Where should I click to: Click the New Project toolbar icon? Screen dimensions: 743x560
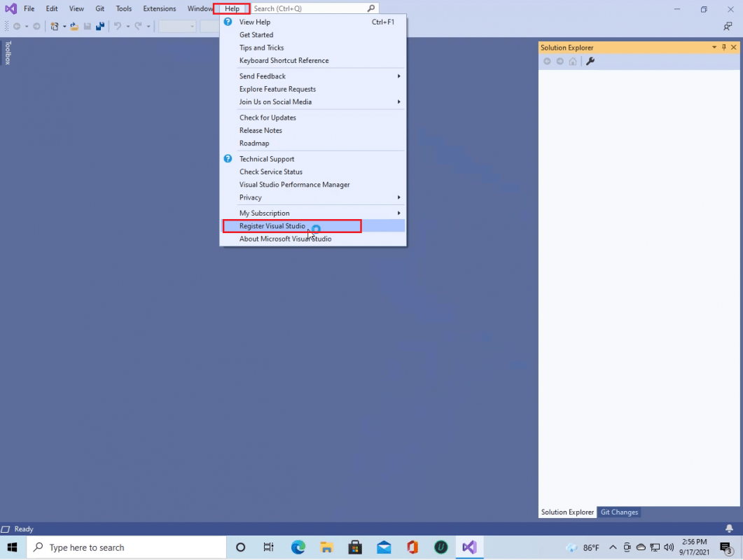[x=55, y=27]
